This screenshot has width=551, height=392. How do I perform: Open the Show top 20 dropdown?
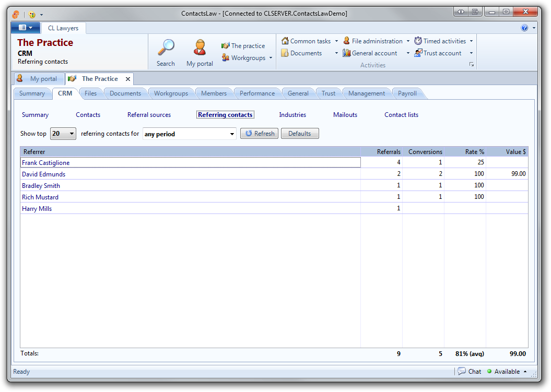pyautogui.click(x=63, y=134)
